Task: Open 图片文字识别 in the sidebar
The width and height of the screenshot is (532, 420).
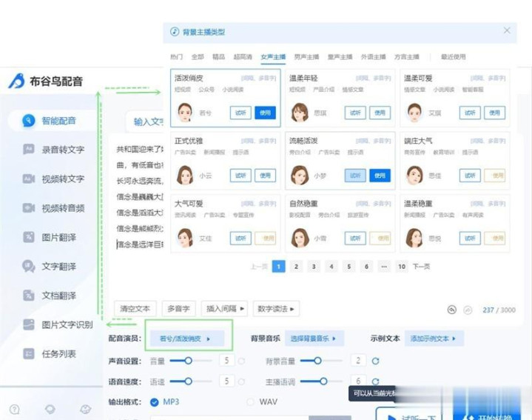Action: 57,324
